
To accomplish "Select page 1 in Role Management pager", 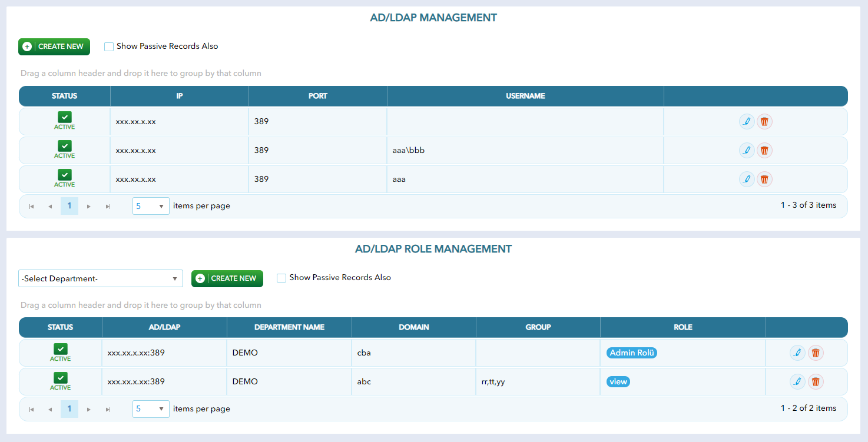I will pos(69,408).
